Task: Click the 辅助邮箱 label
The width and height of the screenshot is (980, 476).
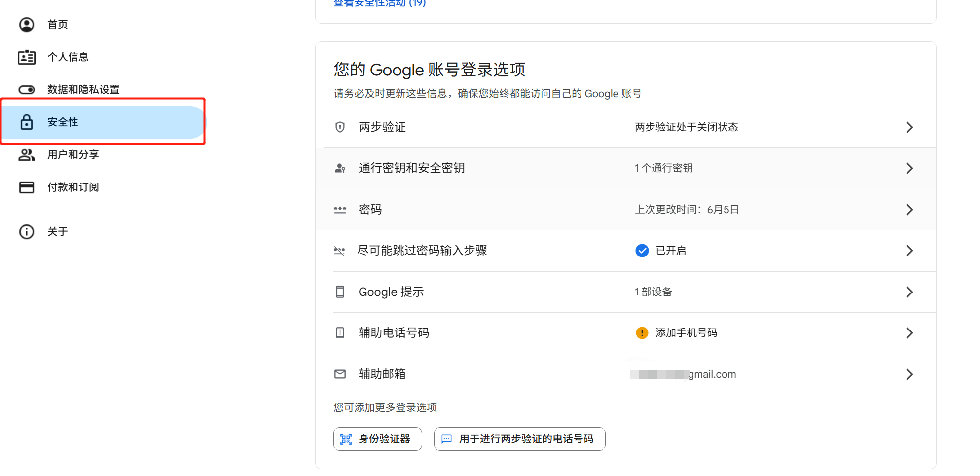Action: pos(382,374)
